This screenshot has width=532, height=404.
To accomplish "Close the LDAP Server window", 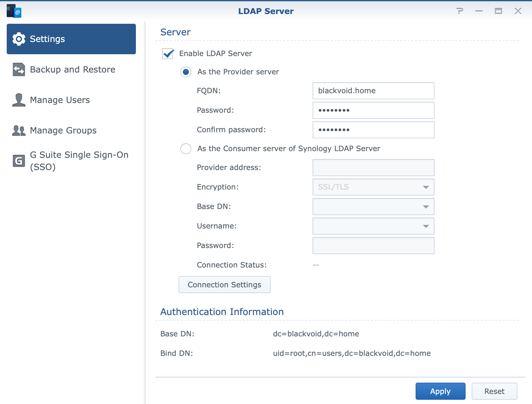I will coord(518,11).
